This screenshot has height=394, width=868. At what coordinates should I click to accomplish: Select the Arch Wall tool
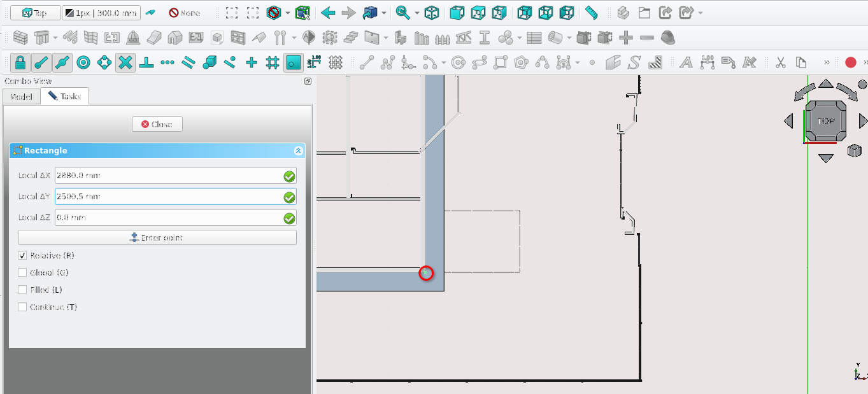point(21,38)
